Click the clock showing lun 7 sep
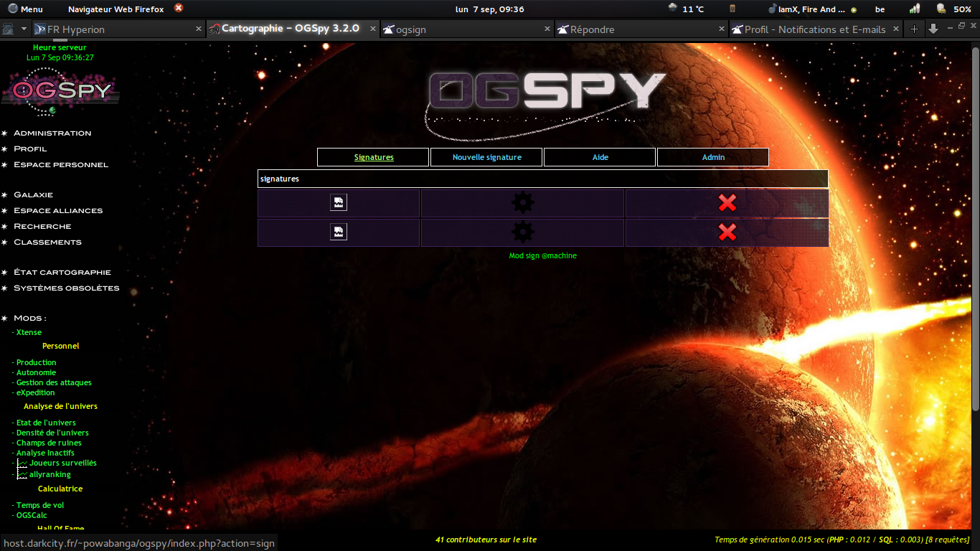This screenshot has width=980, height=551. (x=490, y=9)
